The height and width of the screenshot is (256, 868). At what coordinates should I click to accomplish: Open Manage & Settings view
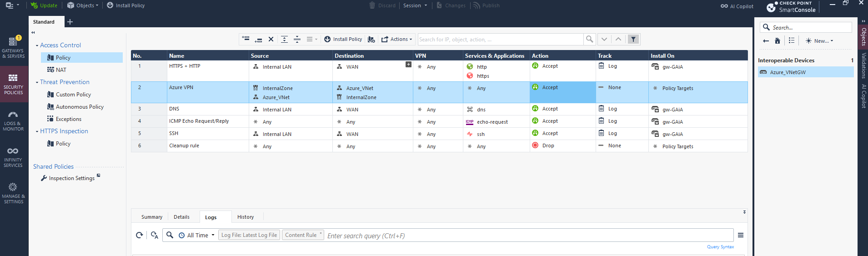pos(14,193)
